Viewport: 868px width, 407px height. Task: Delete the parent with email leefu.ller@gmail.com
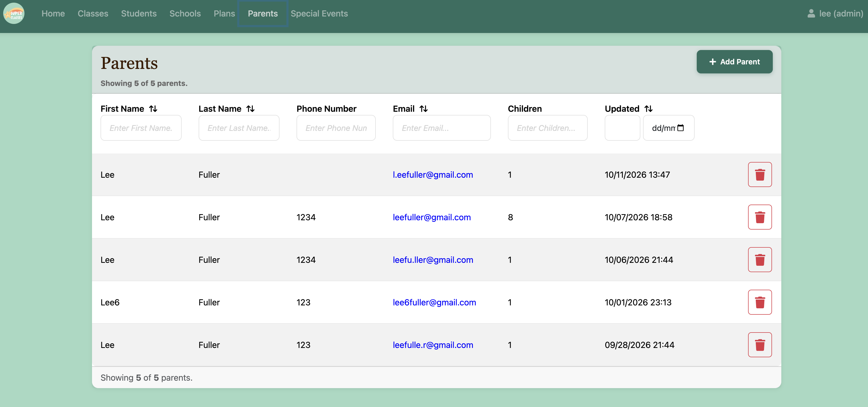pyautogui.click(x=759, y=260)
